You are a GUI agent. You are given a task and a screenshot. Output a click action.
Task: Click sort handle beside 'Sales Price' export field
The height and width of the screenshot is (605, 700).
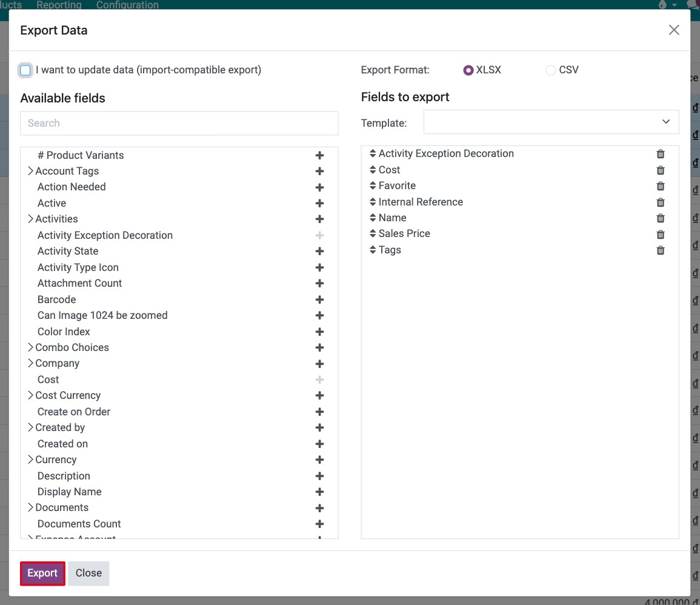click(373, 233)
